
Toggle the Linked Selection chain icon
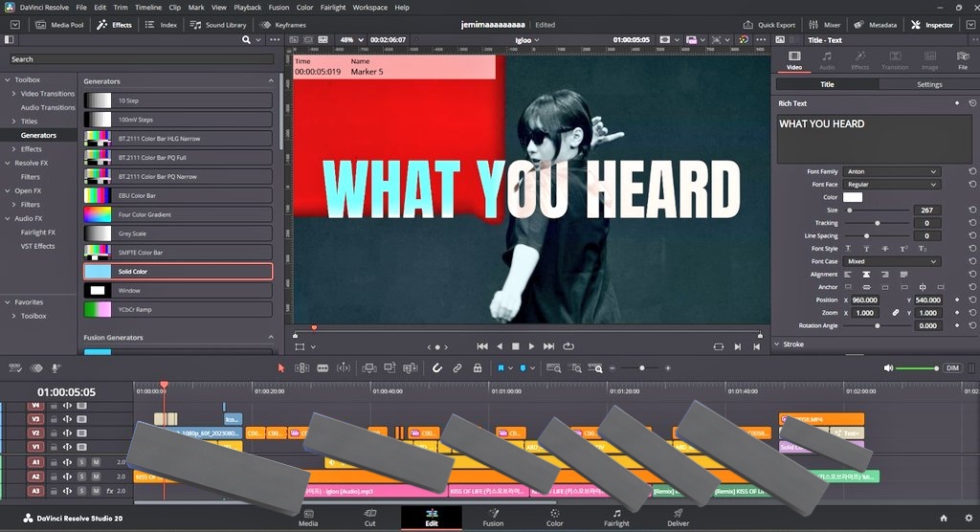point(457,368)
